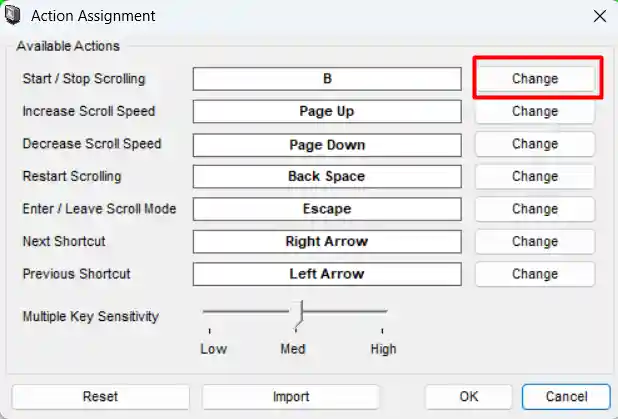The image size is (618, 419).
Task: Change the Enter / Leave Scroll Mode key
Action: 535,209
